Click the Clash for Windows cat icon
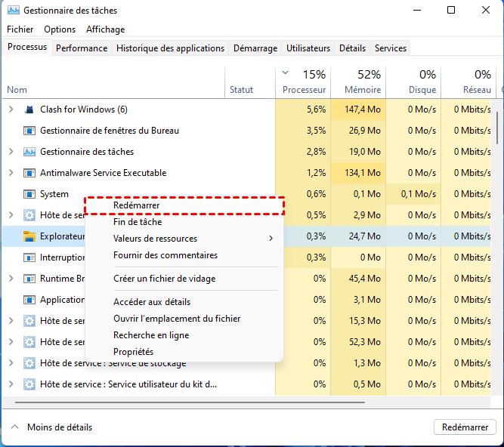 (x=29, y=109)
